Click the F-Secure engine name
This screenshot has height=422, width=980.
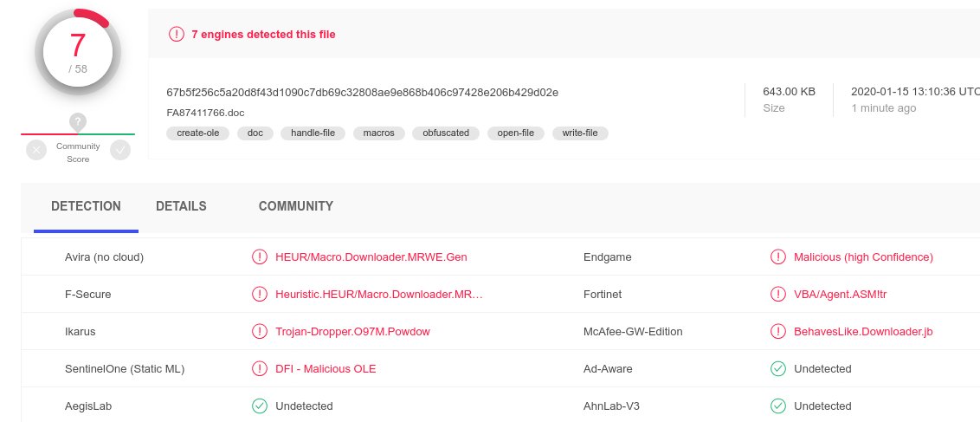click(88, 294)
